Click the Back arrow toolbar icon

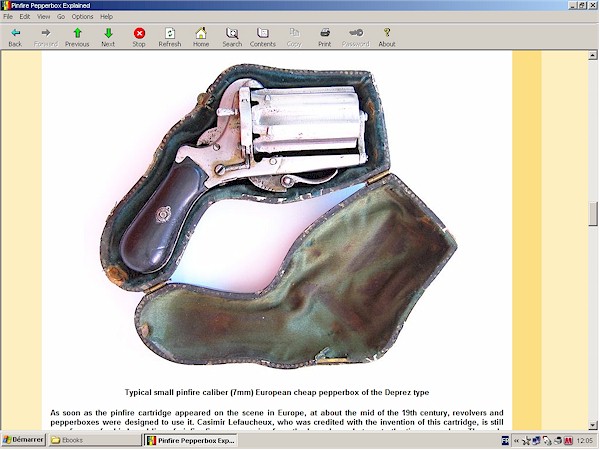15,33
